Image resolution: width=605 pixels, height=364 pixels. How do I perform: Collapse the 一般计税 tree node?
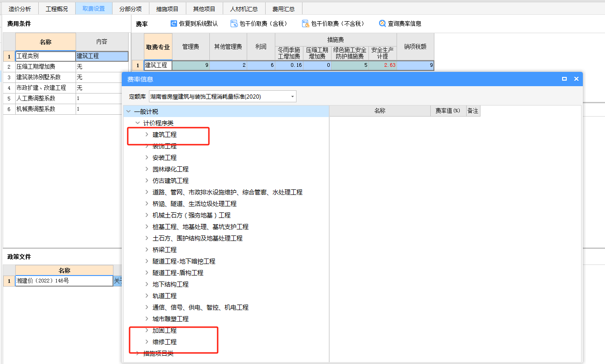128,112
